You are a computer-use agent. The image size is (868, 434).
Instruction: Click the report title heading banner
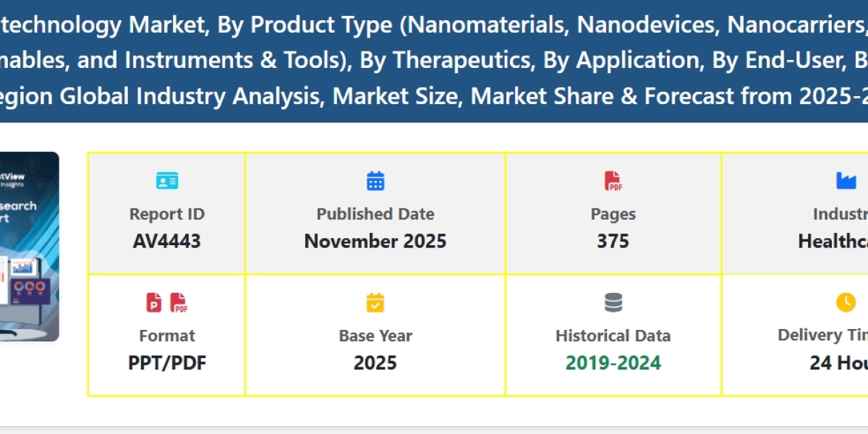(x=434, y=60)
